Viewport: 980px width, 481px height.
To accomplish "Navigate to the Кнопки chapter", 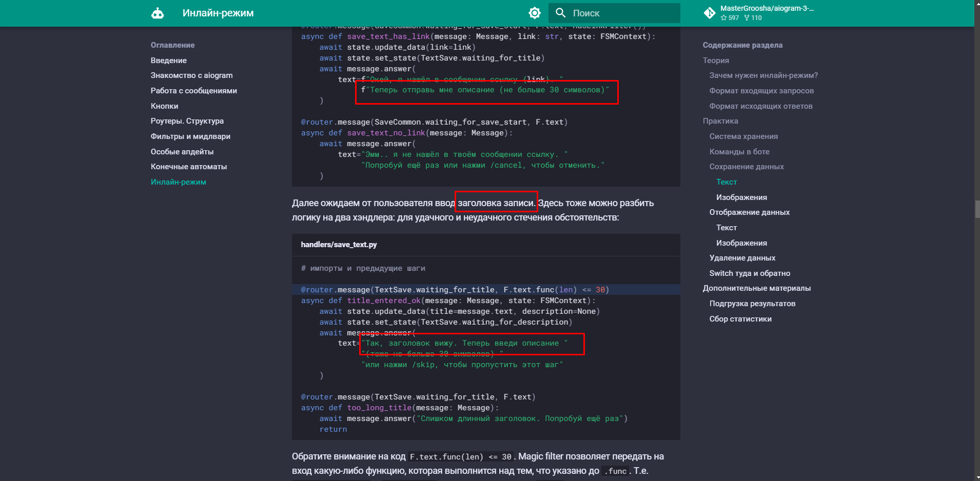I will coord(164,106).
